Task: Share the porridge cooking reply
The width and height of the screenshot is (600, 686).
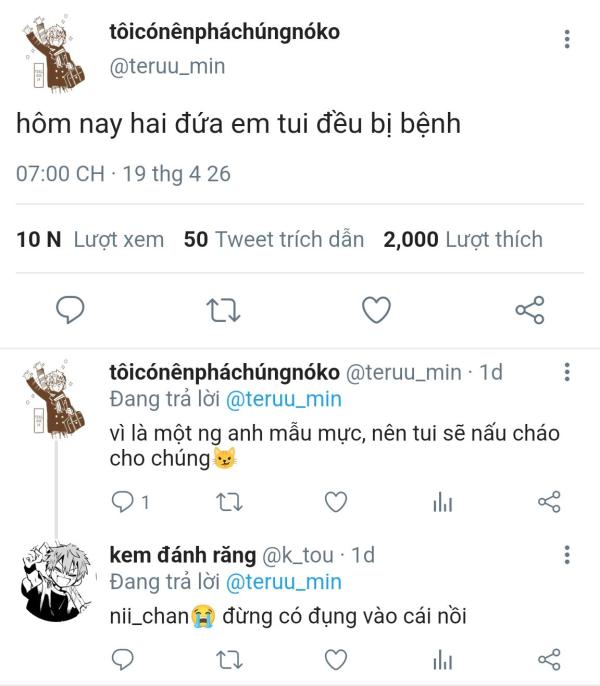Action: coord(549,502)
